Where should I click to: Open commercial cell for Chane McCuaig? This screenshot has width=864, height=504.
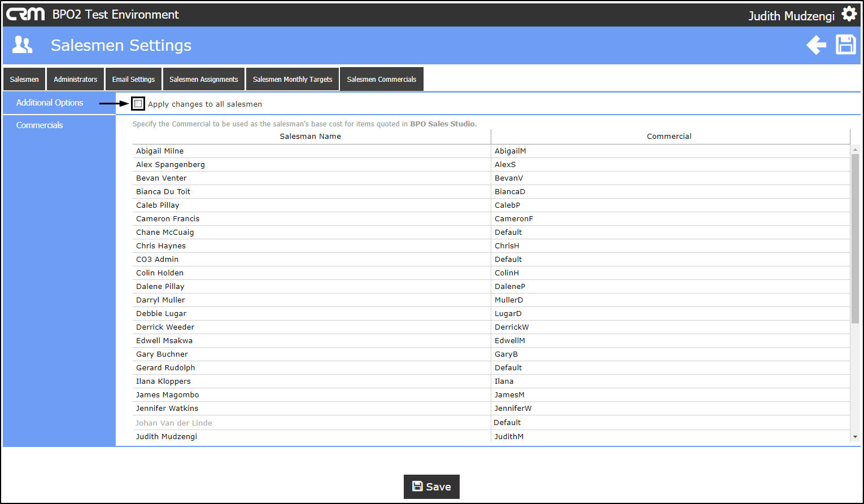[x=670, y=233]
